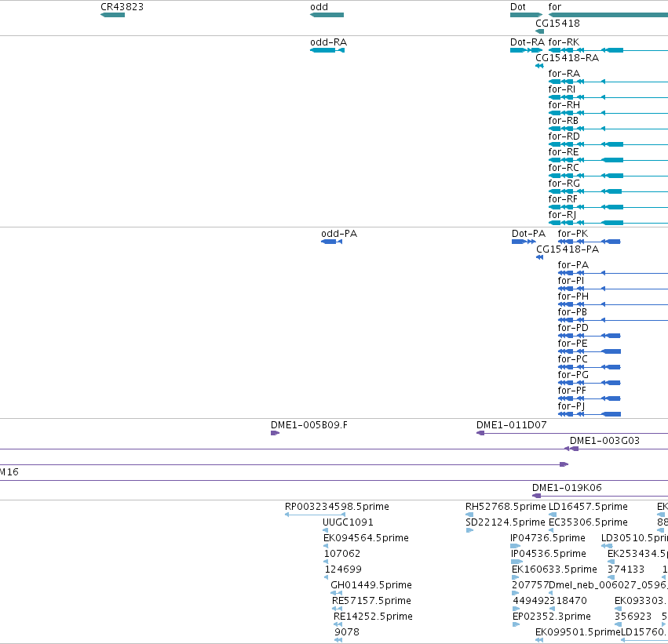Click the for-PE protein label
The width and height of the screenshot is (668, 644).
pos(572,344)
